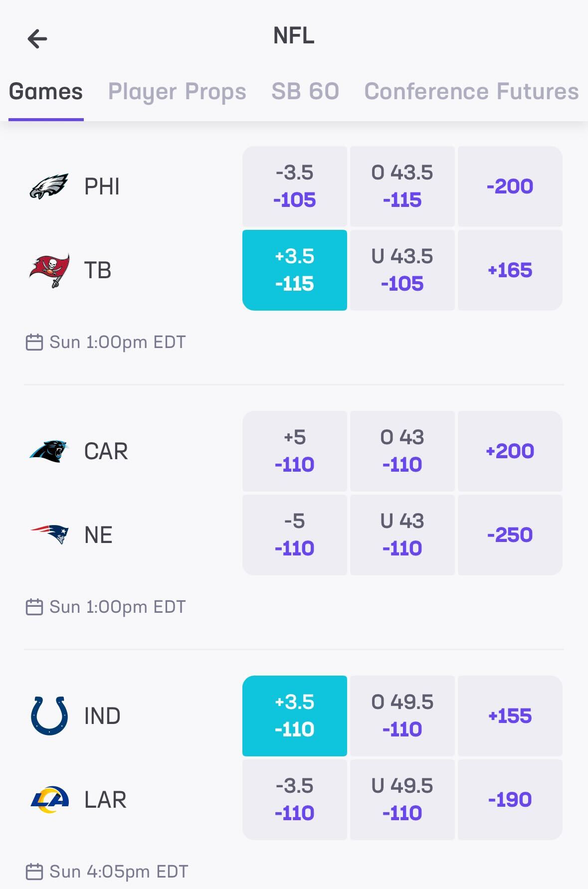
Task: Select the PHI -3.5 spread bet
Action: (x=294, y=185)
